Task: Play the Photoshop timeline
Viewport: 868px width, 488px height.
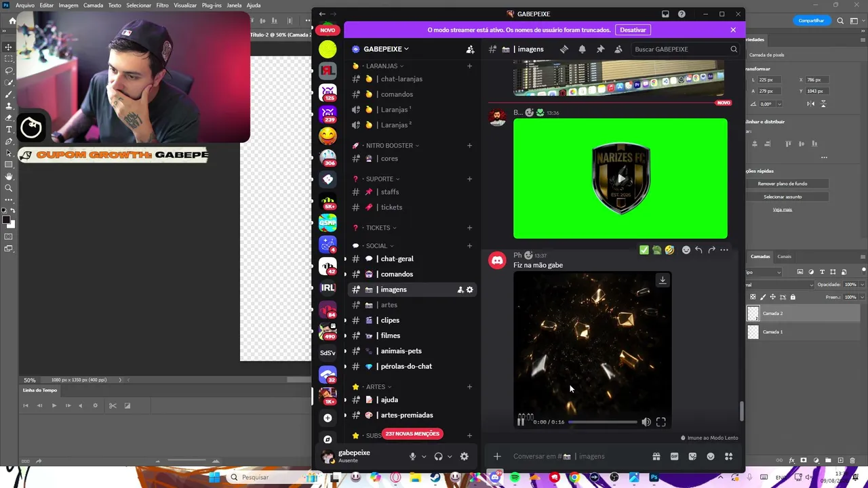Action: 54,405
